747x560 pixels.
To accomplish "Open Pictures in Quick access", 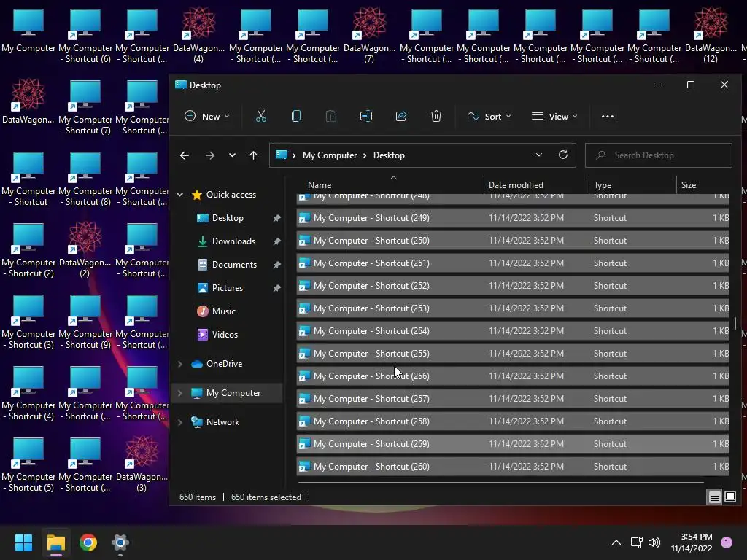I will pyautogui.click(x=228, y=287).
